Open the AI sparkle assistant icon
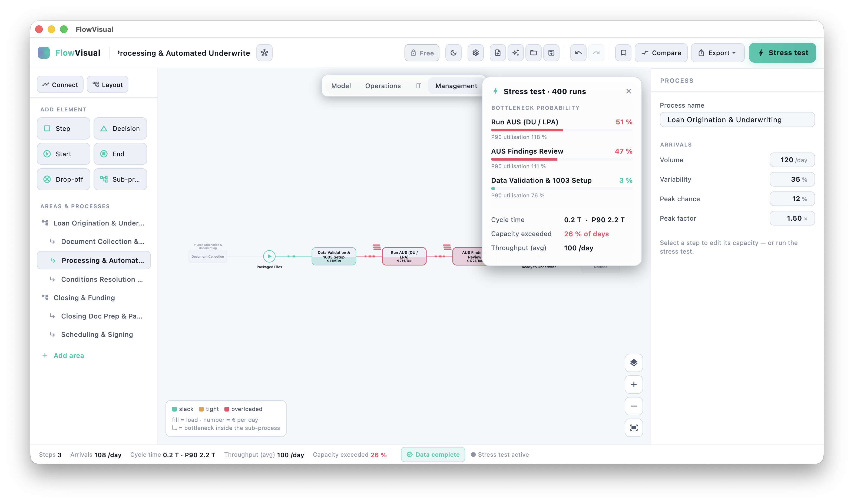 [515, 53]
